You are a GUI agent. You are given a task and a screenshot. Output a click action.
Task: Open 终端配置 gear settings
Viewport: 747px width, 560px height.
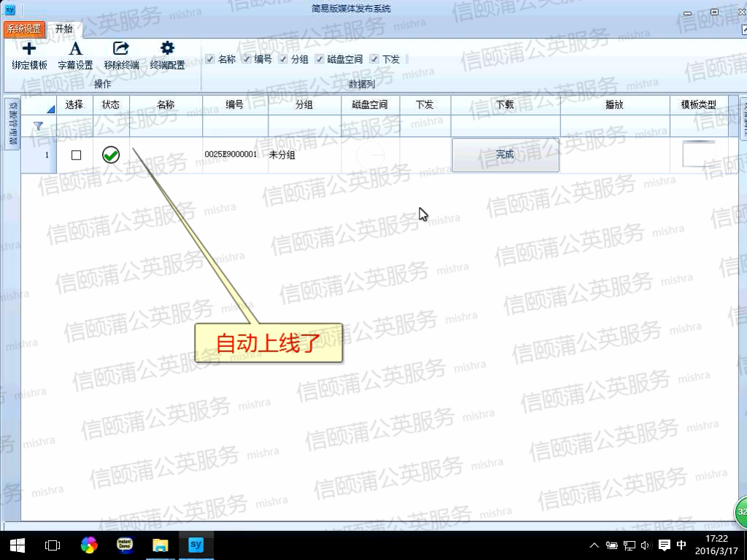pyautogui.click(x=167, y=49)
